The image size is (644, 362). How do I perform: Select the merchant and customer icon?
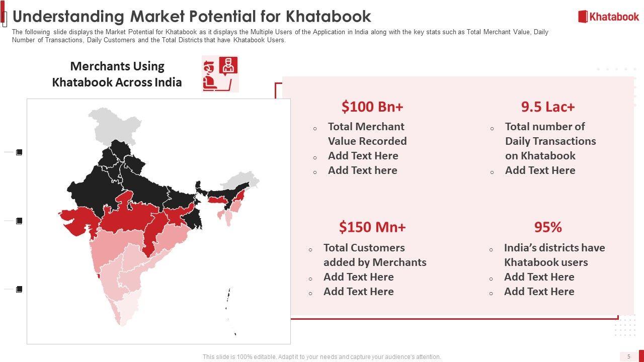(220, 74)
